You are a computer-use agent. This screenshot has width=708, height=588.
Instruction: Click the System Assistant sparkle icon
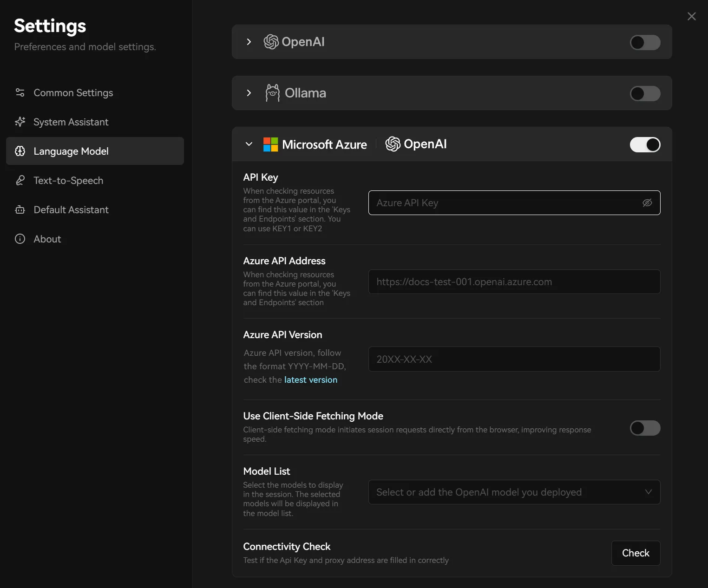[x=20, y=122]
